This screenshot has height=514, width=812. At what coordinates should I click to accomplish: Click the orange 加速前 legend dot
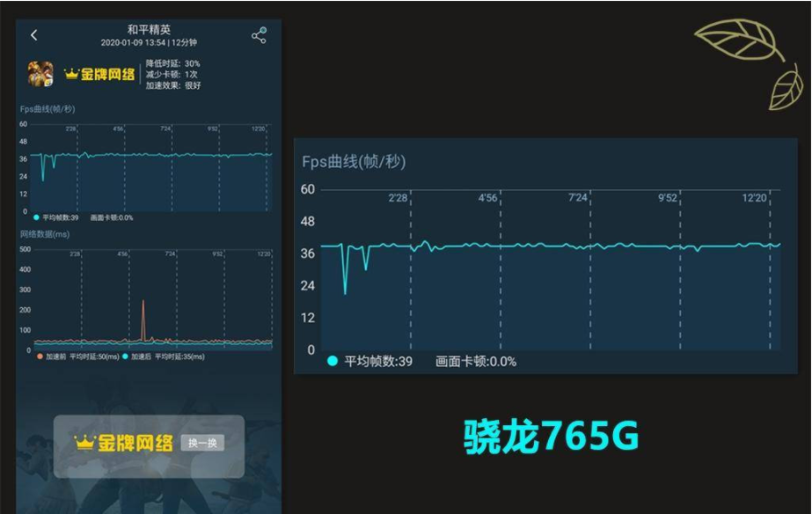(40, 356)
